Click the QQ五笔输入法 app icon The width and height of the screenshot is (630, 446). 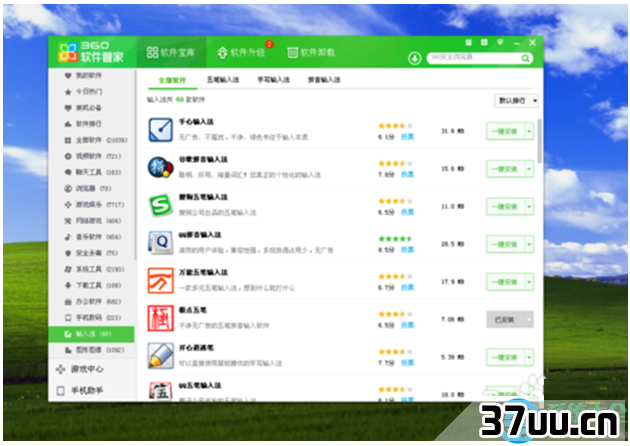[160, 391]
